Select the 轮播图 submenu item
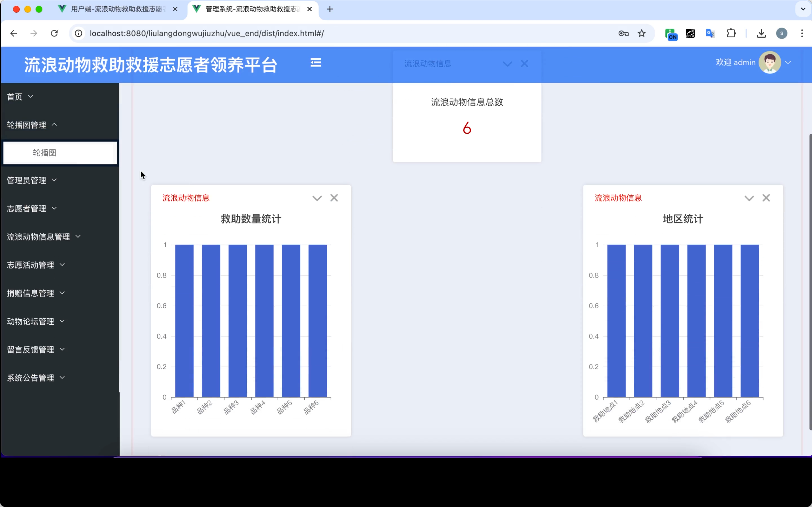 (45, 153)
